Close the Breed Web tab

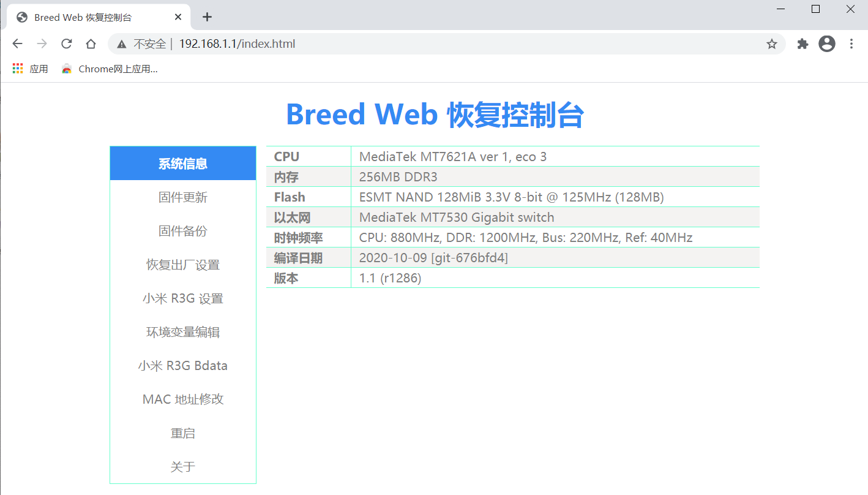point(178,17)
